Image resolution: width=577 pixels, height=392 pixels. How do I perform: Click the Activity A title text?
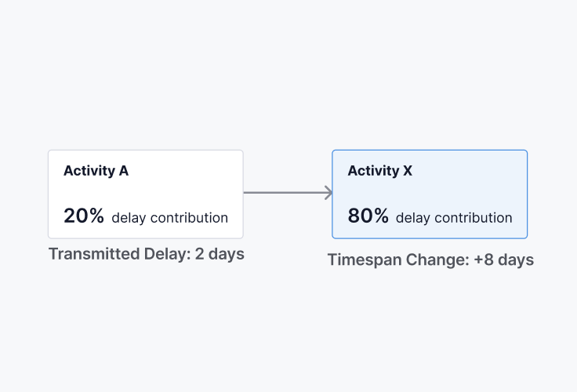point(96,171)
